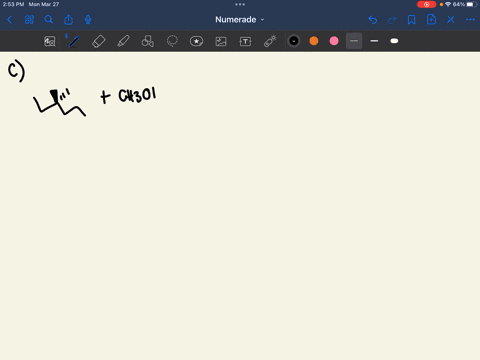Choose the pink pen color
The image size is (480, 360).
coord(334,41)
